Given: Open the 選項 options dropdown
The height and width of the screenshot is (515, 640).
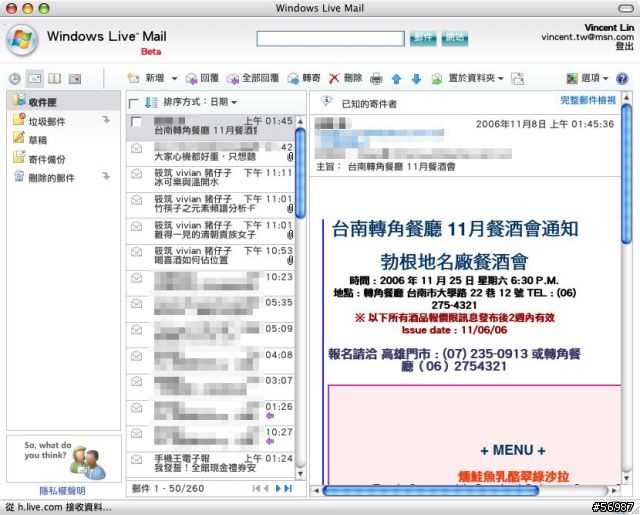Looking at the screenshot, I should pos(587,78).
